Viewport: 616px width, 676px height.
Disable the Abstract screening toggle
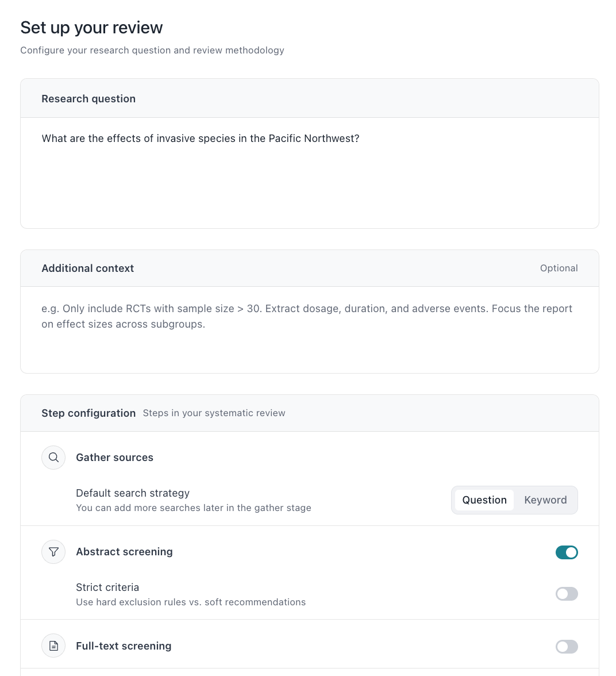566,552
